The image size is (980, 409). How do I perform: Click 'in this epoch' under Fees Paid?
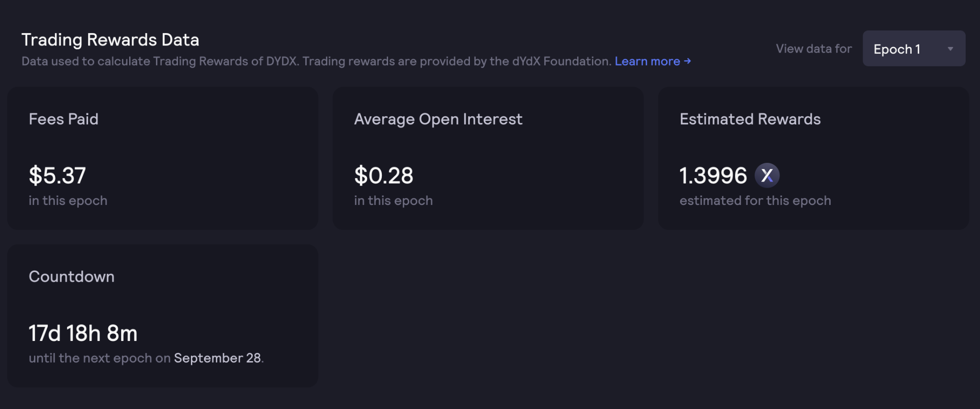coord(68,201)
